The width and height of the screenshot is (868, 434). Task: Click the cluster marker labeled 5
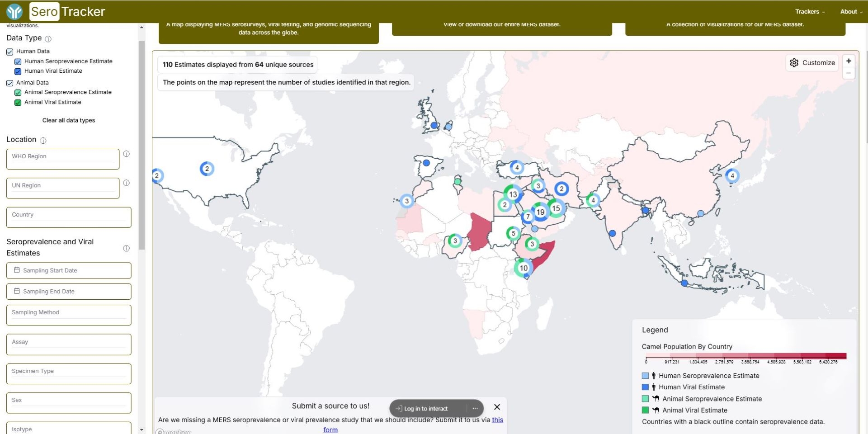click(513, 233)
